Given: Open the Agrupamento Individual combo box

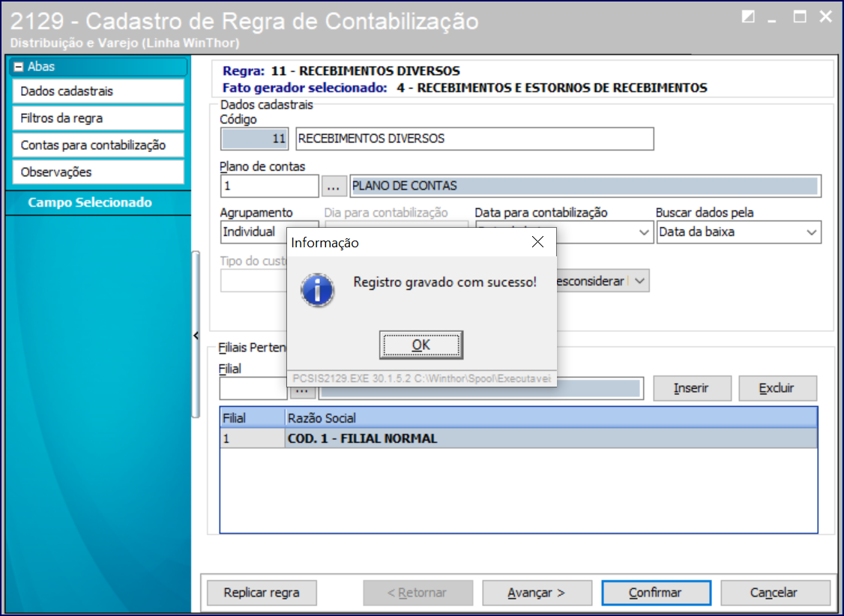Looking at the screenshot, I should pos(254,232).
